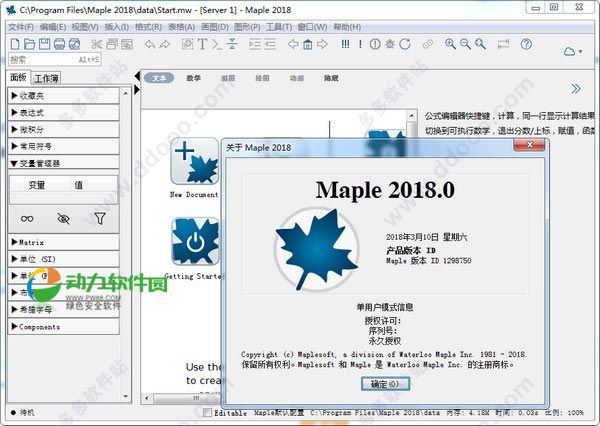This screenshot has width=600, height=426.
Task: Click the Copy icon in toolbar
Action: [x=112, y=44]
